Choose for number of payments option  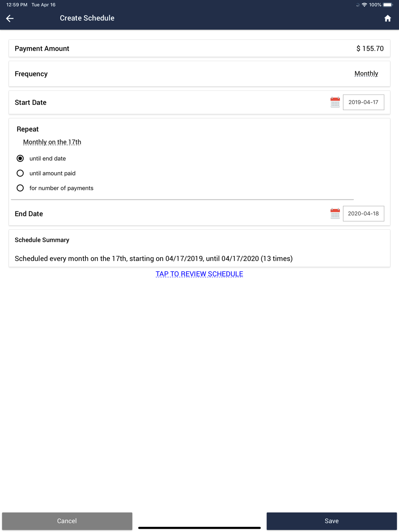click(20, 188)
